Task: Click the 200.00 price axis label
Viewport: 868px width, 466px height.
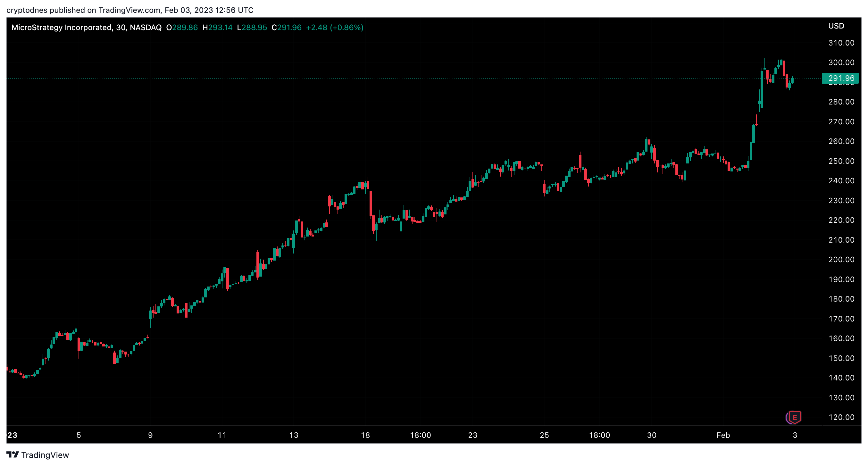Action: (x=841, y=260)
